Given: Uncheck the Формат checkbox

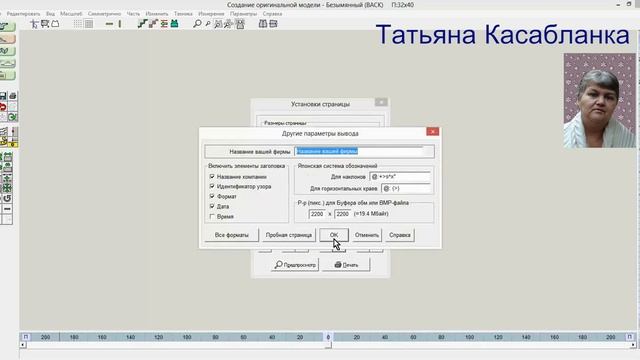Looking at the screenshot, I should 212,196.
